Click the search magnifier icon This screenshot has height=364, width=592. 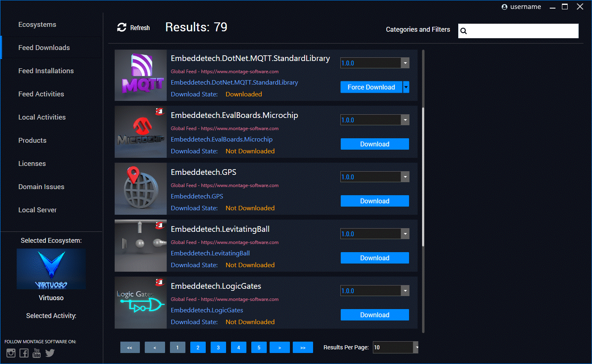tap(464, 31)
